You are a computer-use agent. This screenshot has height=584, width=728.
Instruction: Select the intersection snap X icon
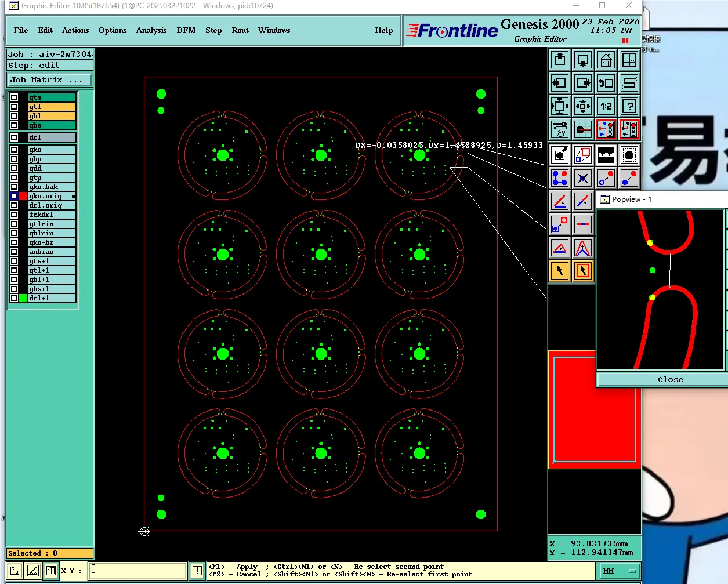click(583, 178)
